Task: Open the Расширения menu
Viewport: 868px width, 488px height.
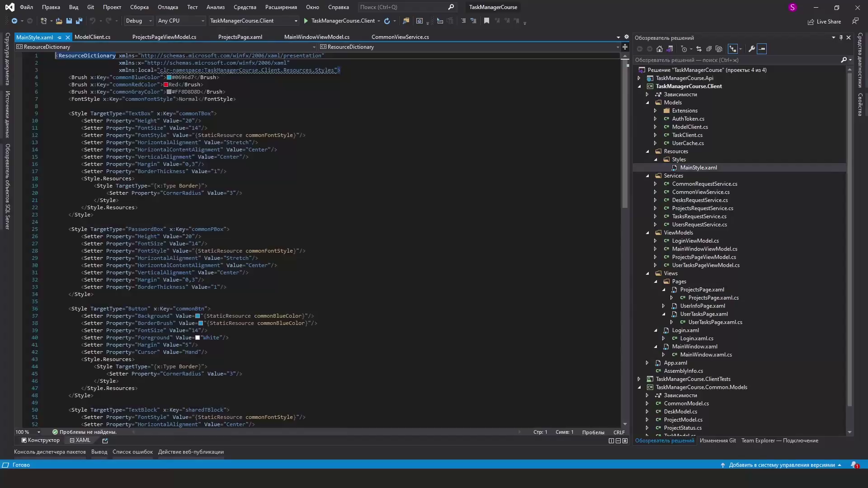Action: pyautogui.click(x=281, y=7)
